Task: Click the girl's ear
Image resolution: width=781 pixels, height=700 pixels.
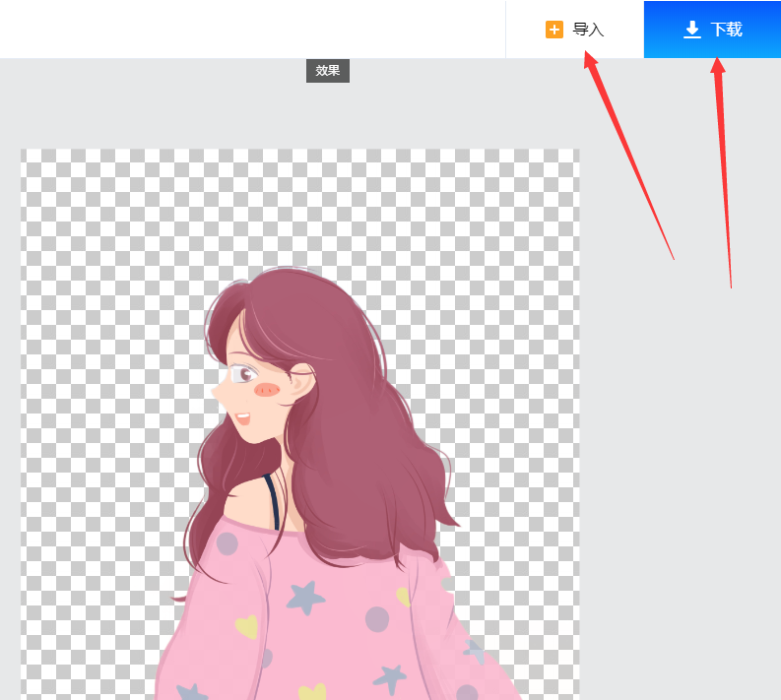Action: pyautogui.click(x=300, y=384)
